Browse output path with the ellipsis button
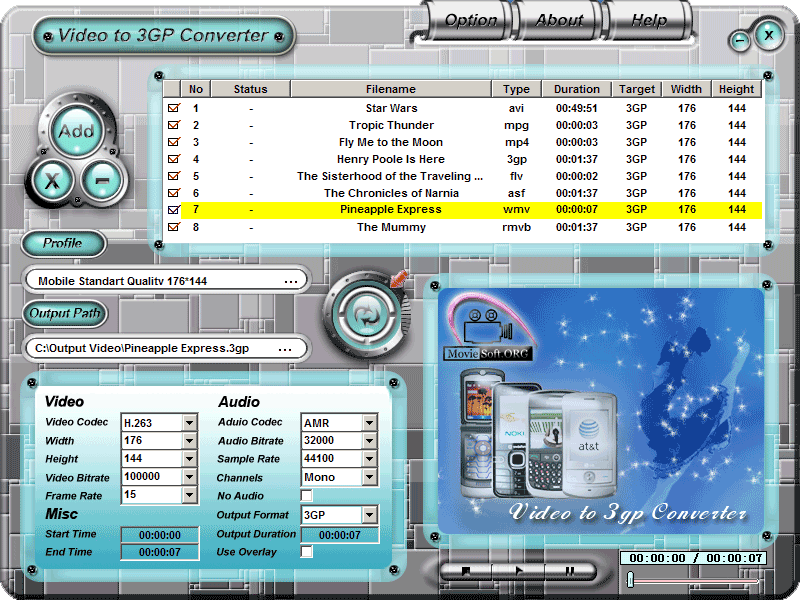 click(286, 348)
